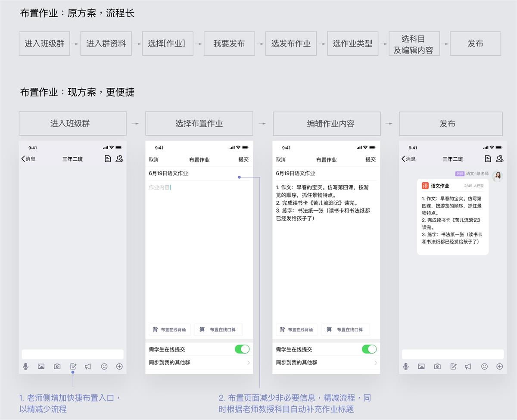
Task: Click filled homework content in 编辑作业内容 screen
Action: click(323, 203)
